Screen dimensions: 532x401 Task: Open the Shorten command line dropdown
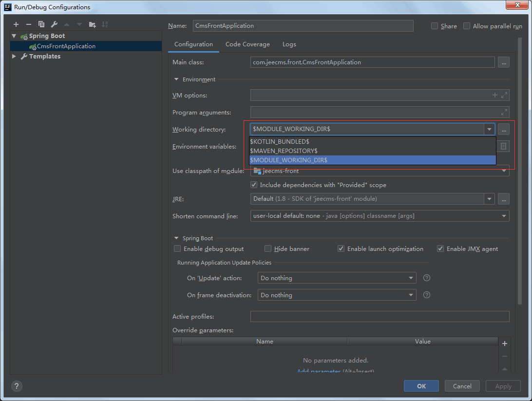click(x=503, y=216)
